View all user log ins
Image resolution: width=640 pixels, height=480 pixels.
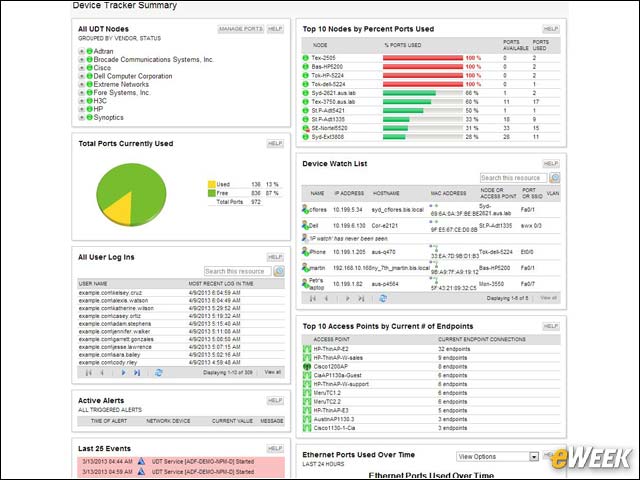point(272,372)
